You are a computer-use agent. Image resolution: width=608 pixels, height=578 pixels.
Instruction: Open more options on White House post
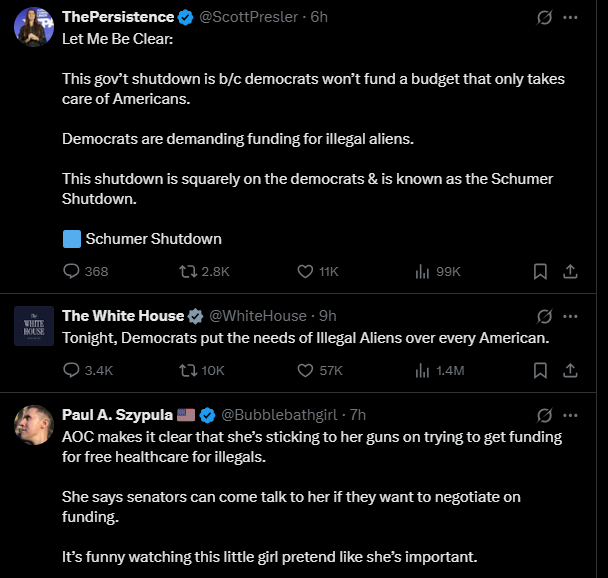(571, 316)
